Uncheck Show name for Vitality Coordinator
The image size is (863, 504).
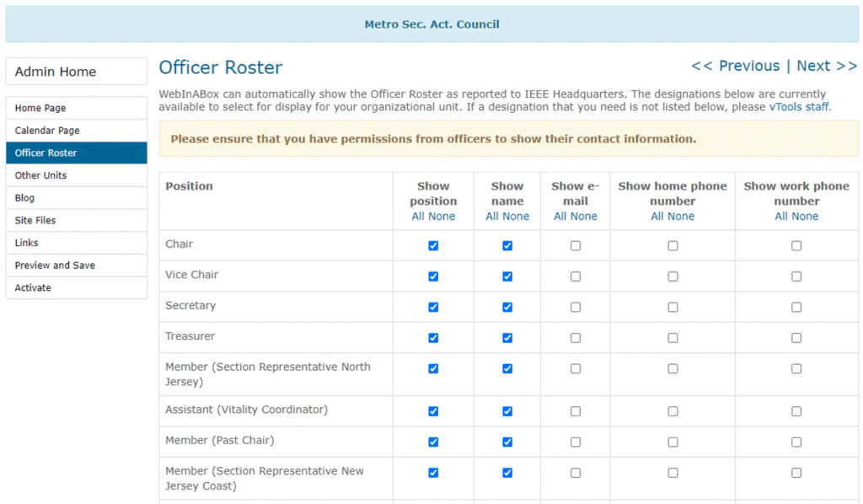(x=507, y=411)
